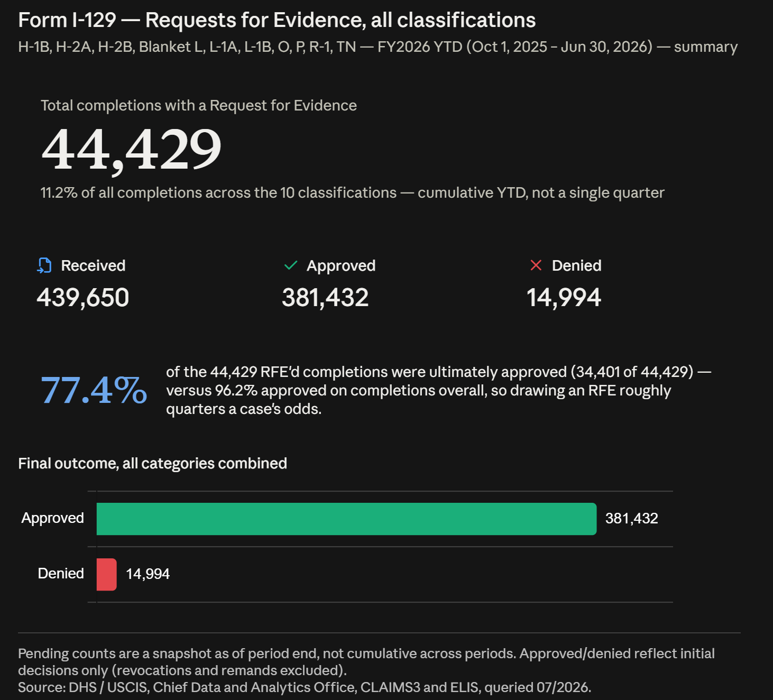773x700 pixels.
Task: Click 'Final outcome, all categories combined' heading
Action: pyautogui.click(x=153, y=464)
